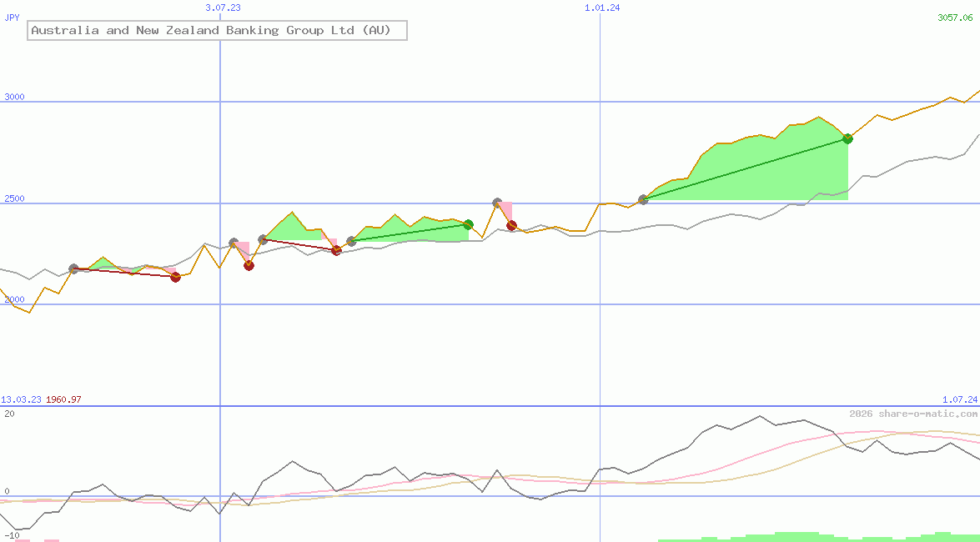
Task: Open the 3057.06 closing price label
Action: click(x=953, y=17)
